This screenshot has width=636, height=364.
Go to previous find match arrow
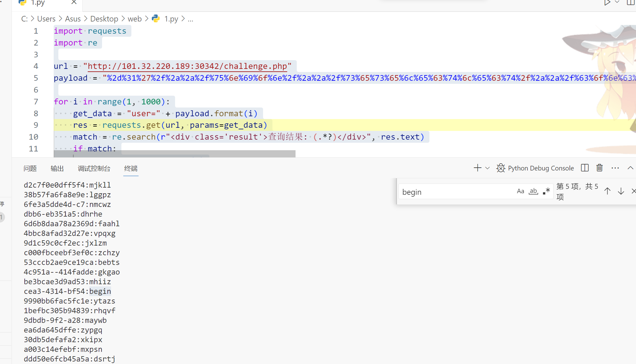(x=607, y=191)
